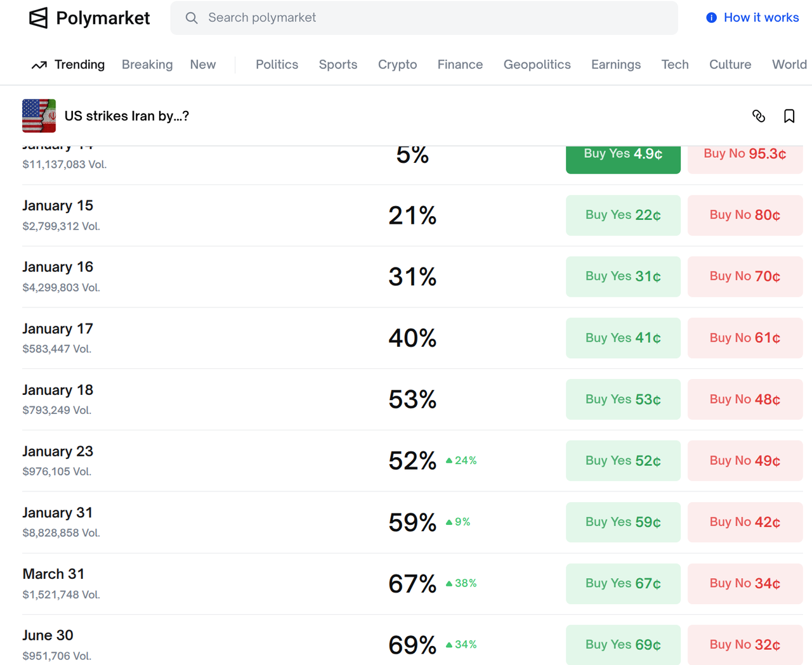The image size is (812, 665).
Task: Buy No 80¢ for January 15
Action: [745, 215]
